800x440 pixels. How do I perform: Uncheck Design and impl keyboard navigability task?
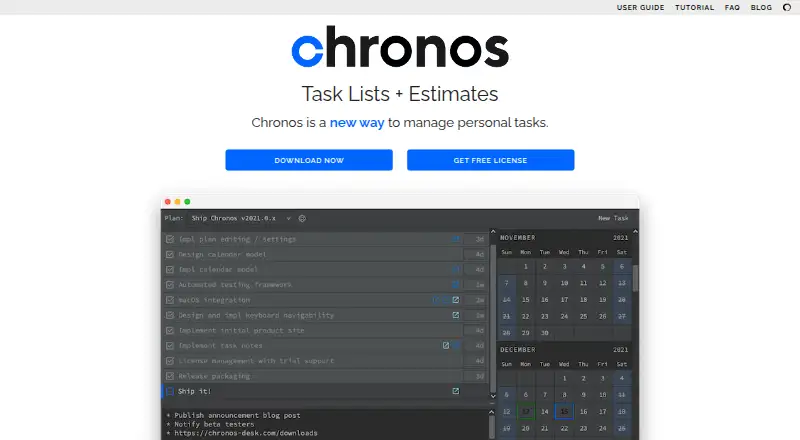pyautogui.click(x=170, y=315)
